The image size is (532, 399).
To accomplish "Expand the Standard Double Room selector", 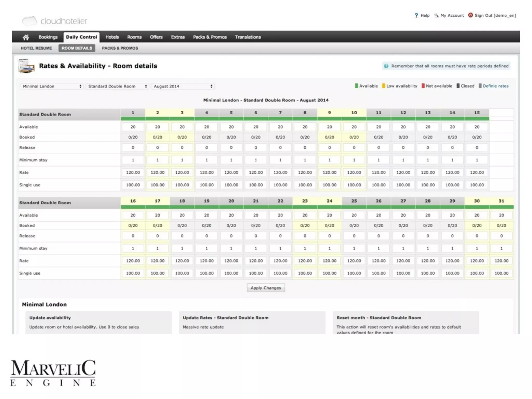I will coord(117,86).
